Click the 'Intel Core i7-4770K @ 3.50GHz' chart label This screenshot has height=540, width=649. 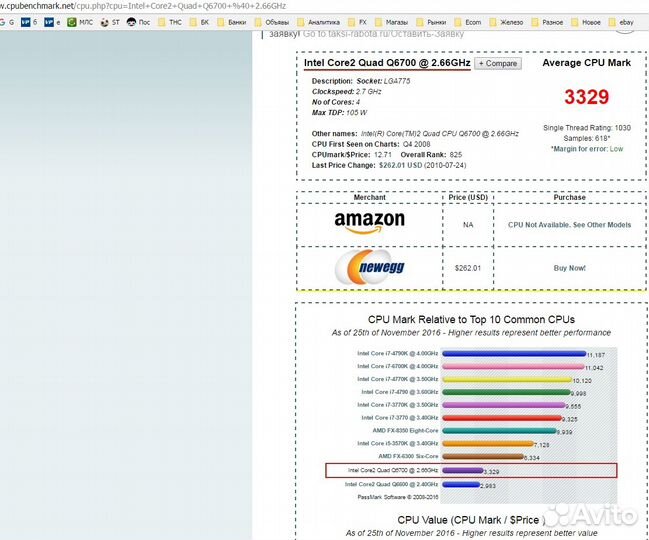point(397,379)
